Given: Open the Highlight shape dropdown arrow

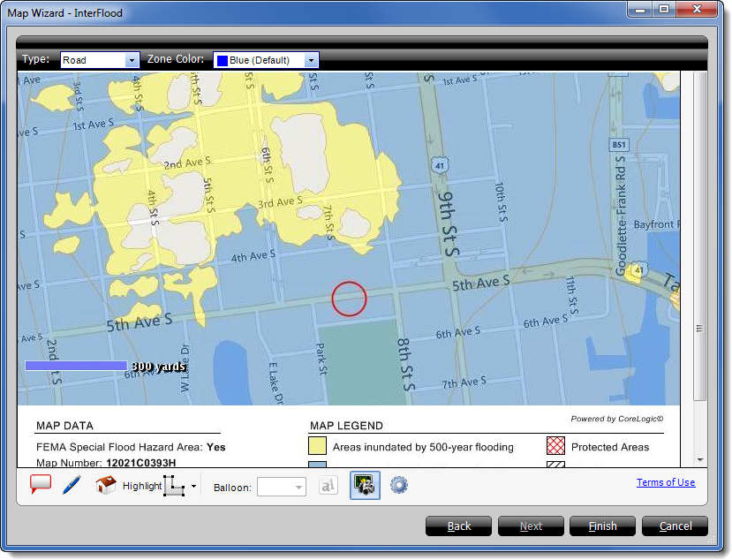Looking at the screenshot, I should 193,486.
